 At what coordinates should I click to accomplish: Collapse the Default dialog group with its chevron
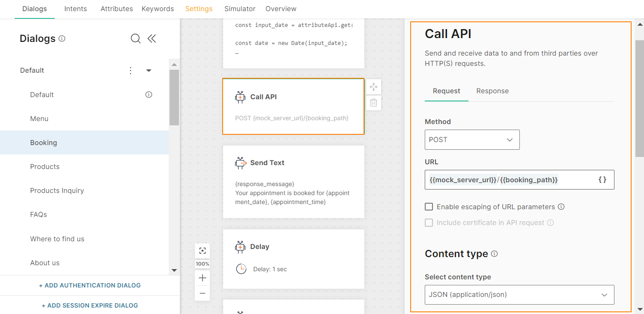click(149, 71)
